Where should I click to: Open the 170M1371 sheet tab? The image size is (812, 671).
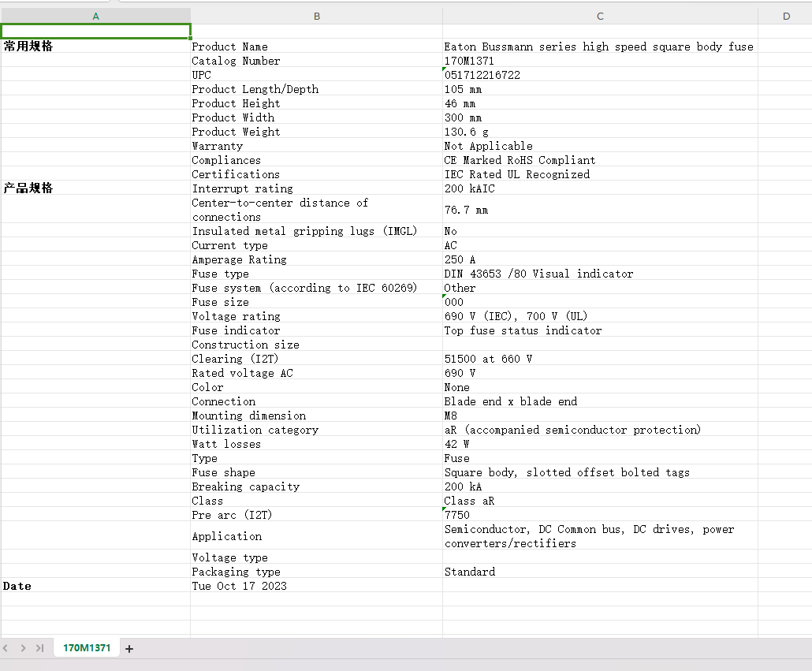click(x=87, y=647)
